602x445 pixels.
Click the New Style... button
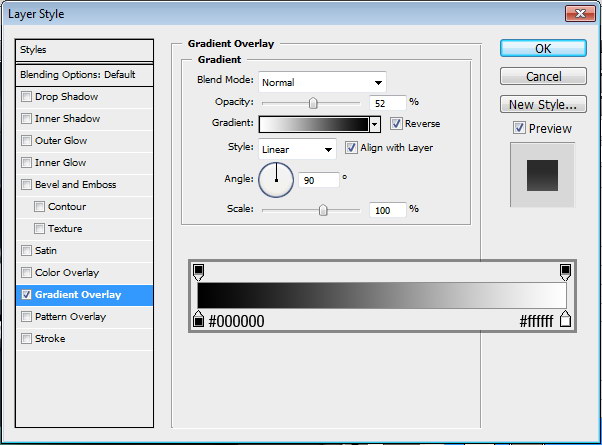543,104
